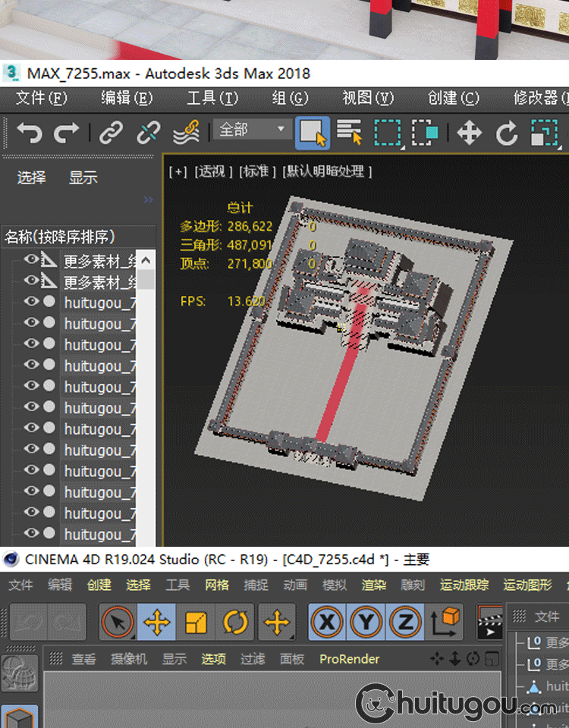Open 编辑(E) menu in 3ds Max
The height and width of the screenshot is (728, 569).
pyautogui.click(x=127, y=98)
